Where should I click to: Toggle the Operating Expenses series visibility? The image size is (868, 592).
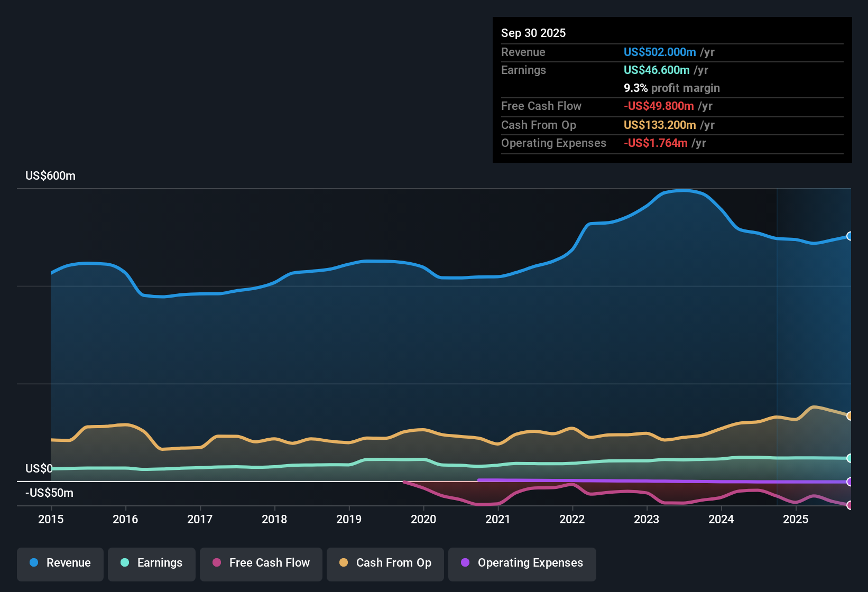522,563
